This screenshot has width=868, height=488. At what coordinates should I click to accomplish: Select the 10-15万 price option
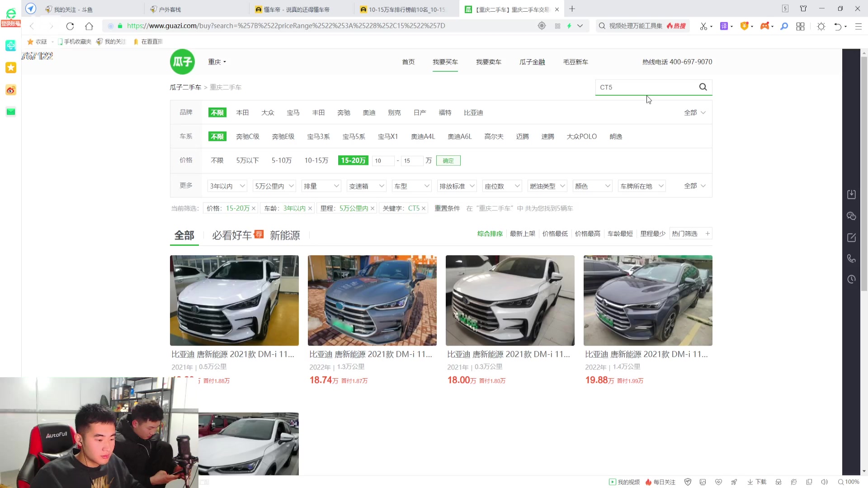coord(316,160)
